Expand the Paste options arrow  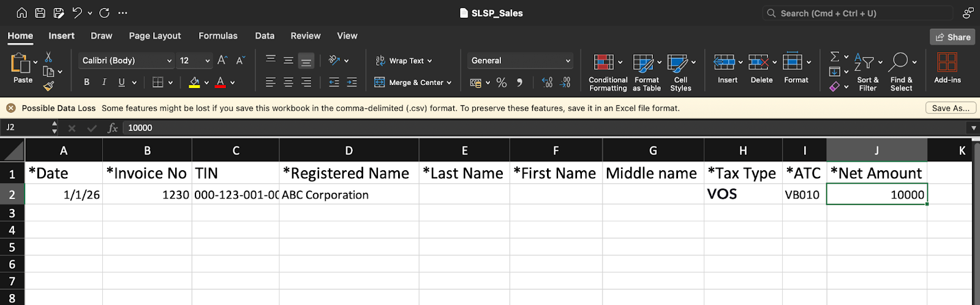pos(36,62)
